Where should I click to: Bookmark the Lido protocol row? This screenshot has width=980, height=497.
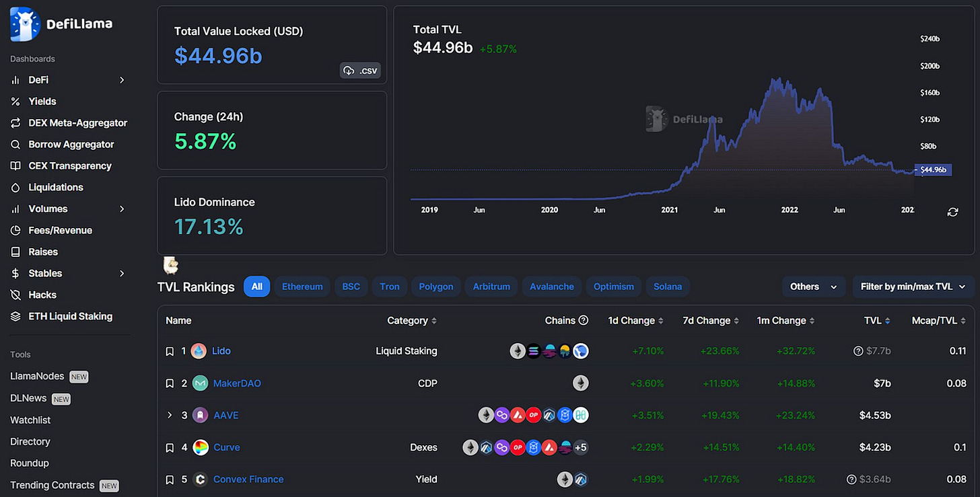pyautogui.click(x=170, y=351)
